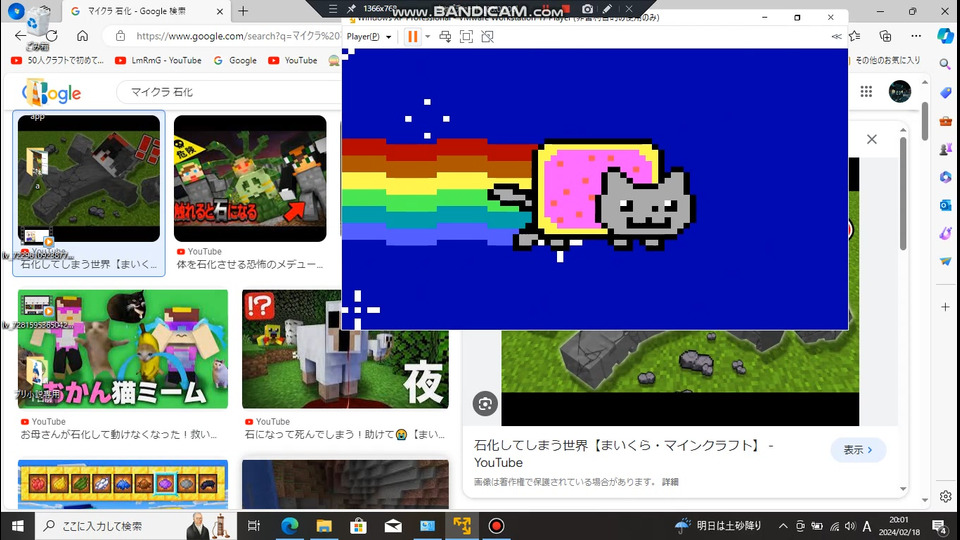Pause the virtual machine in VMware Player

[413, 37]
